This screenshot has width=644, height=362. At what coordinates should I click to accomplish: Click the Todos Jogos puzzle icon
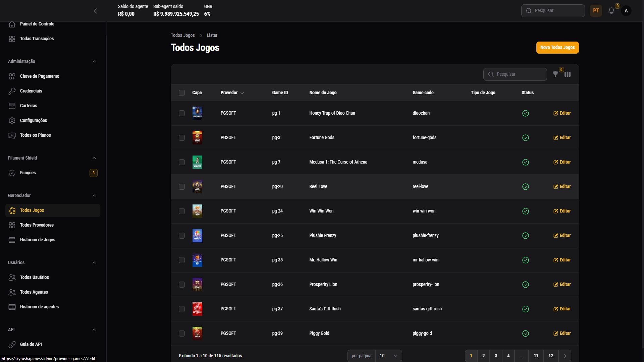click(12, 210)
